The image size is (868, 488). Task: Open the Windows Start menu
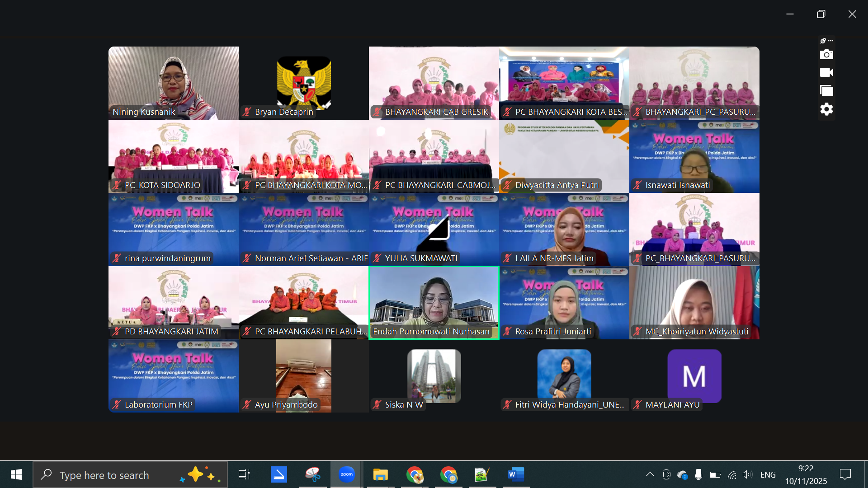16,474
